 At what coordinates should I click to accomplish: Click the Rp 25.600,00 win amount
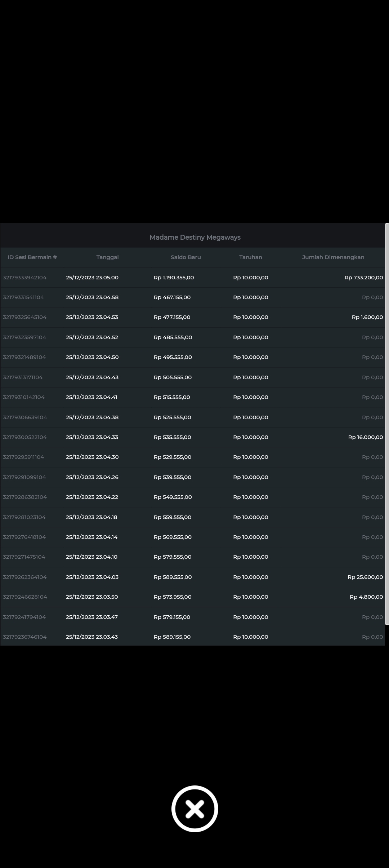tap(365, 577)
